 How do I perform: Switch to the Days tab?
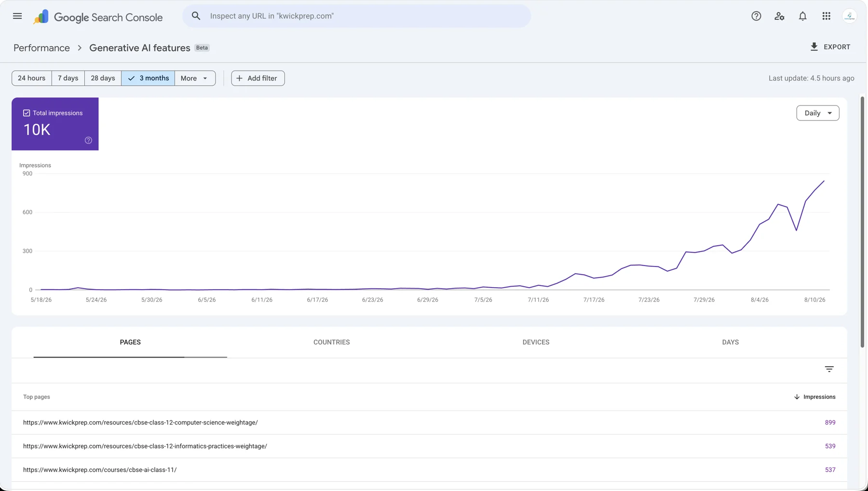(x=730, y=342)
